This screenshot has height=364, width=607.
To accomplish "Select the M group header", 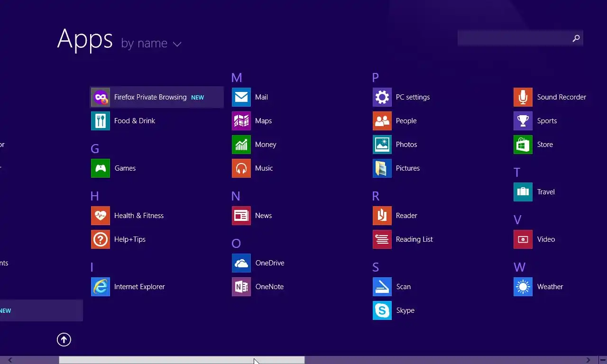I will point(237,78).
